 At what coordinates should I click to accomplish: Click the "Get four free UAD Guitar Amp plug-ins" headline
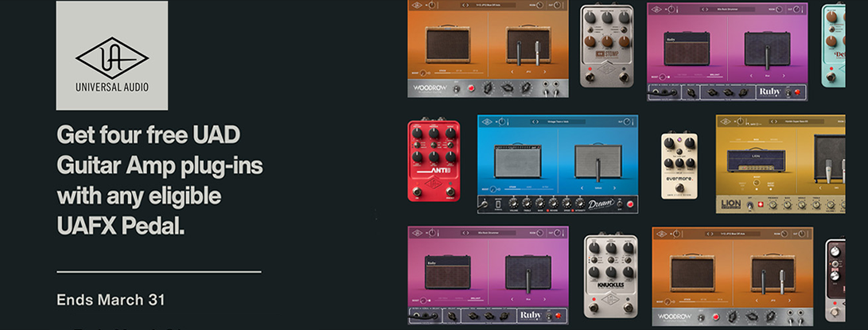159,181
